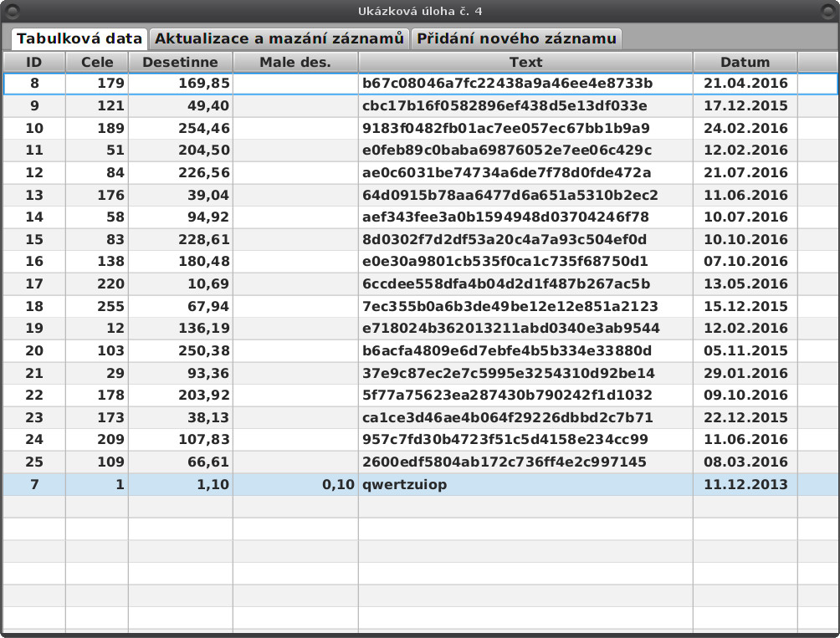Sort by the Cele column header
Image resolution: width=840 pixels, height=638 pixels.
(x=97, y=62)
